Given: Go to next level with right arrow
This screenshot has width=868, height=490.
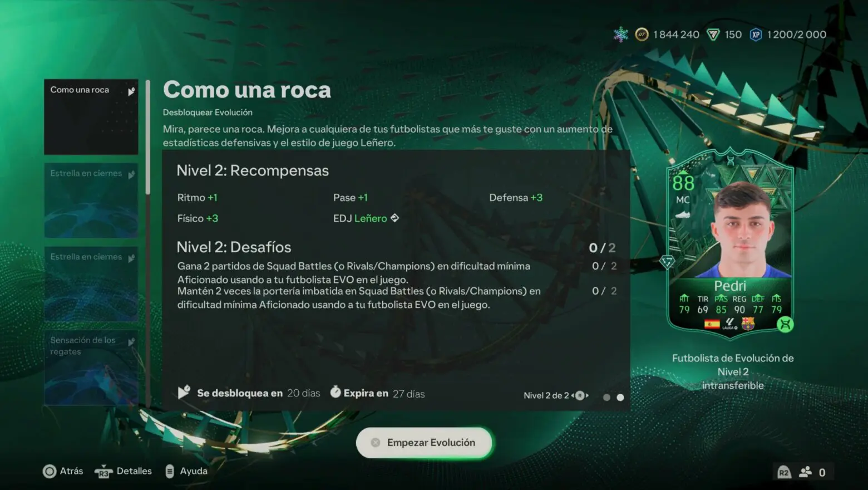Looking at the screenshot, I should click(x=587, y=395).
